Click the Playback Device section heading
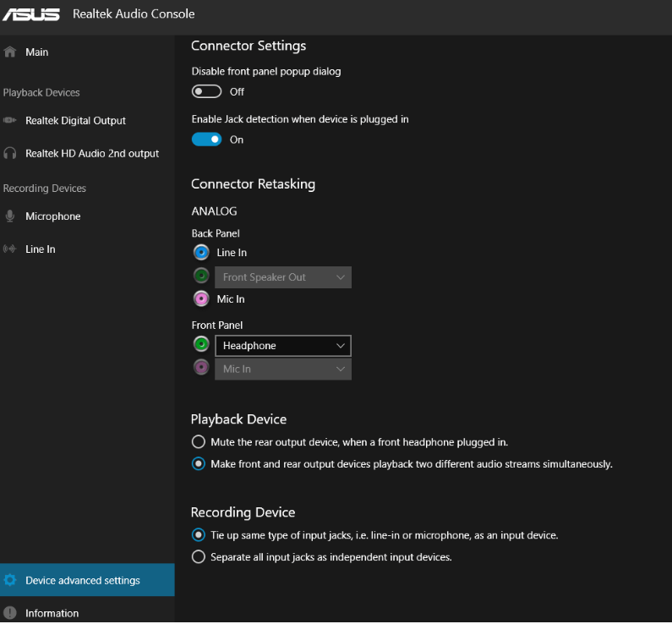Image resolution: width=672 pixels, height=624 pixels. coord(238,419)
